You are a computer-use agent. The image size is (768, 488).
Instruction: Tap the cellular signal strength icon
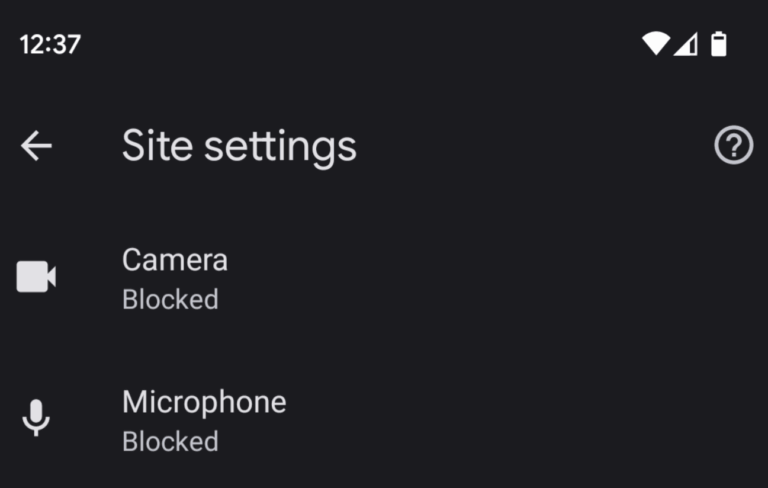click(x=685, y=44)
